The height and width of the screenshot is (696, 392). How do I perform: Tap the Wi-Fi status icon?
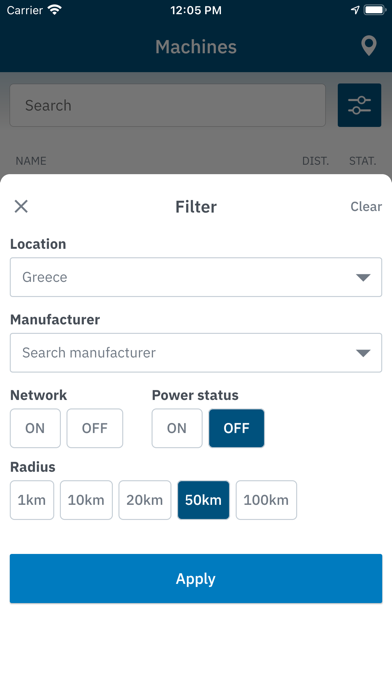[55, 10]
